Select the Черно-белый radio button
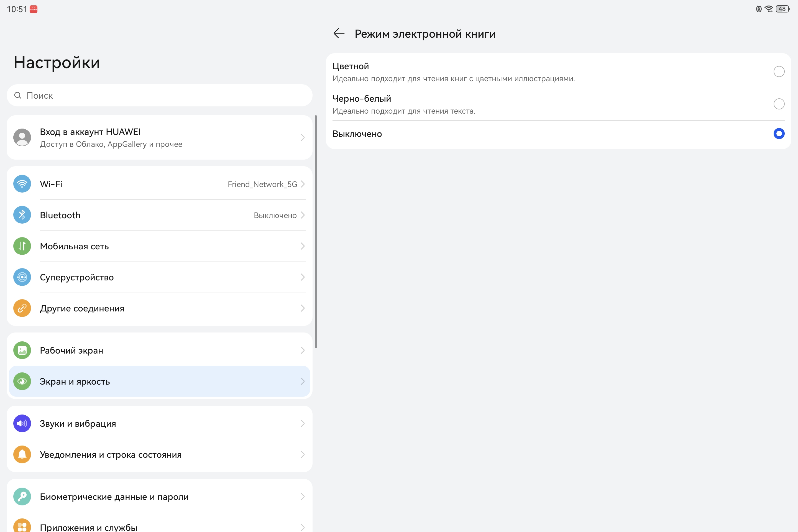Image resolution: width=798 pixels, height=532 pixels. point(779,104)
